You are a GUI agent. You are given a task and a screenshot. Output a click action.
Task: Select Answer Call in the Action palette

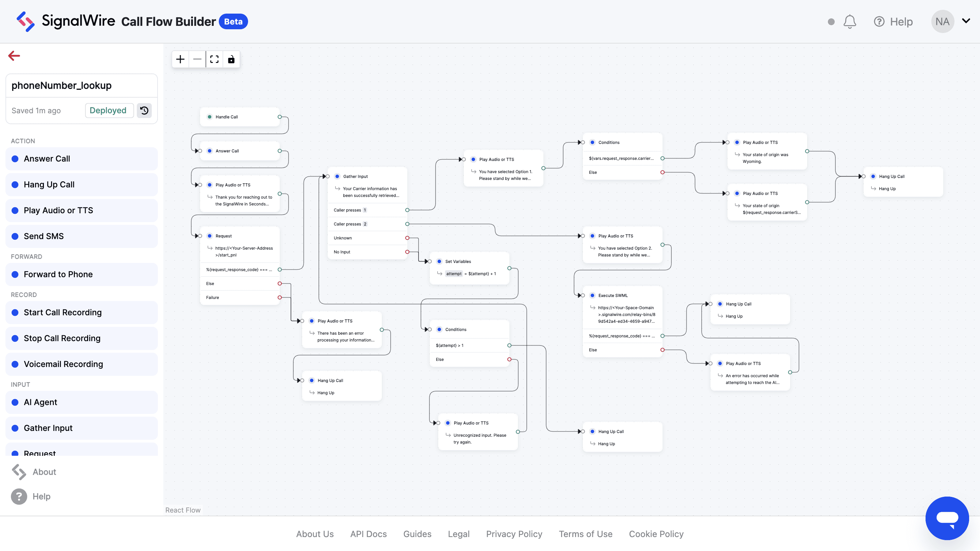[81, 158]
